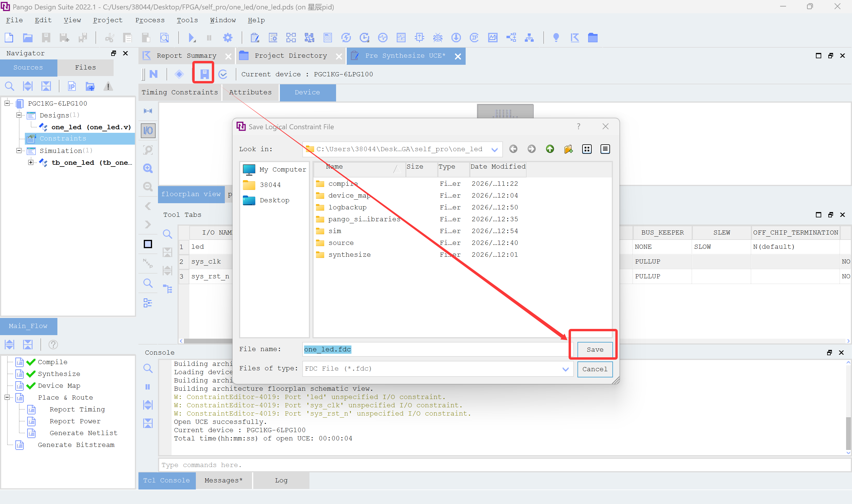Screen dimensions: 852x504
Task: Open the source folder in file list
Action: tap(341, 243)
